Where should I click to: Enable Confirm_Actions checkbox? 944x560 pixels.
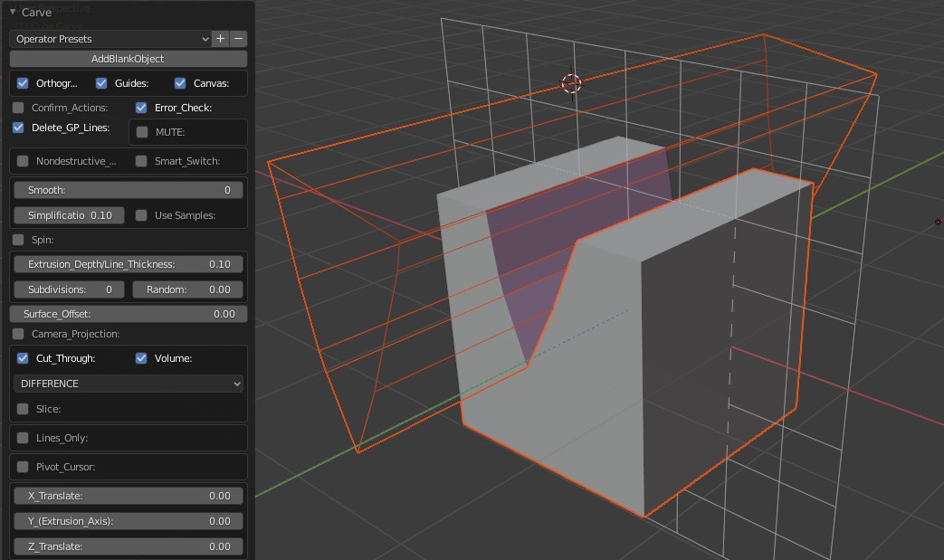[x=19, y=108]
